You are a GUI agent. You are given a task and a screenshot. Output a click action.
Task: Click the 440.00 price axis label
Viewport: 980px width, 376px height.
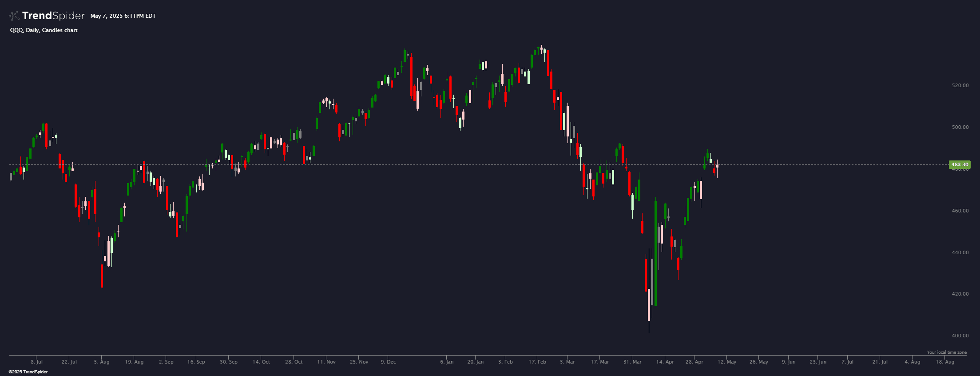(x=960, y=252)
